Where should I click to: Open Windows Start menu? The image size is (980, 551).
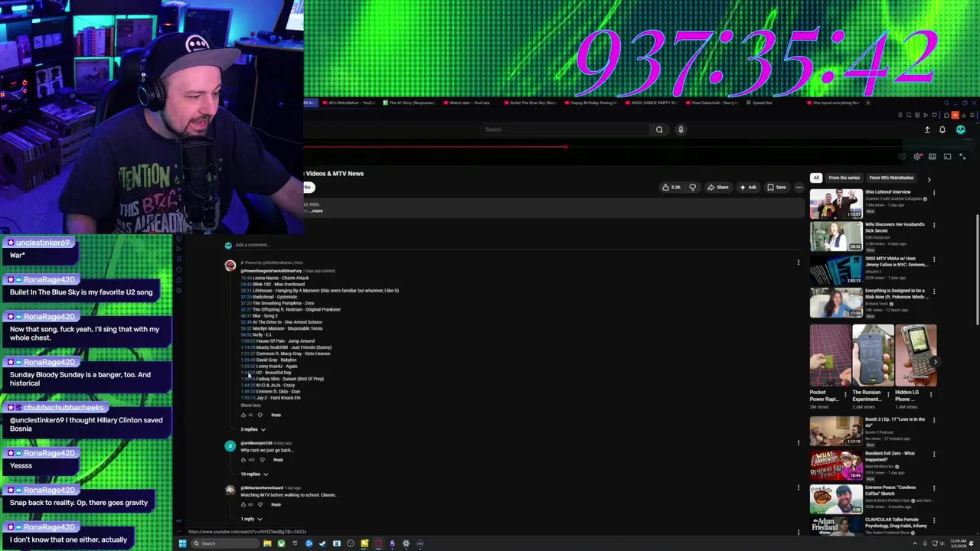point(182,543)
